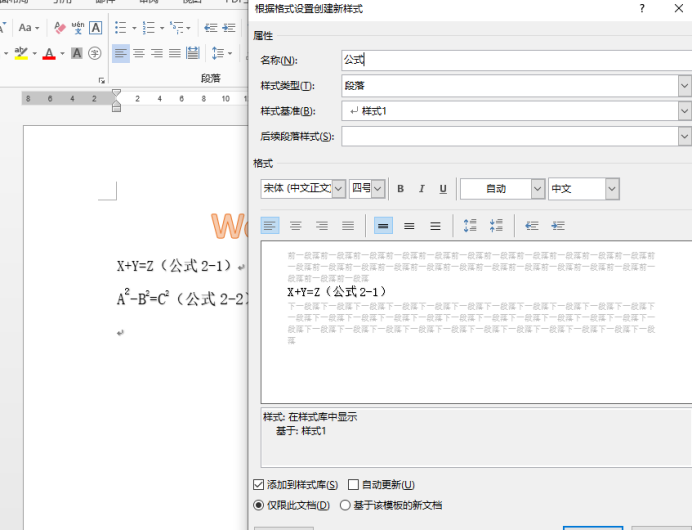Viewport: 693px width, 530px height.
Task: Click the multilevel list icon in ribbon
Action: (x=177, y=28)
